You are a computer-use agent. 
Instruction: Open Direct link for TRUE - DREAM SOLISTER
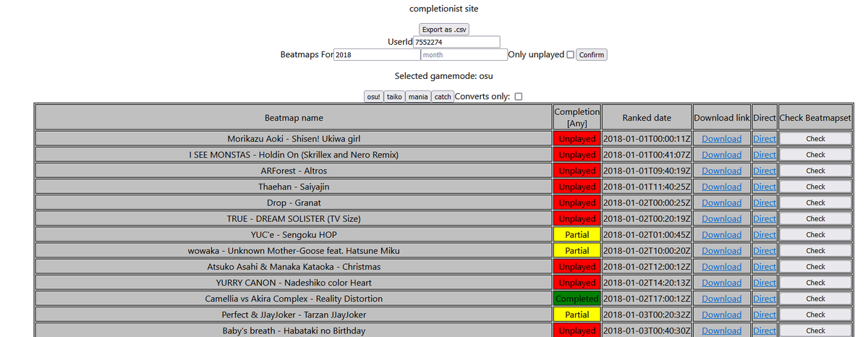765,218
